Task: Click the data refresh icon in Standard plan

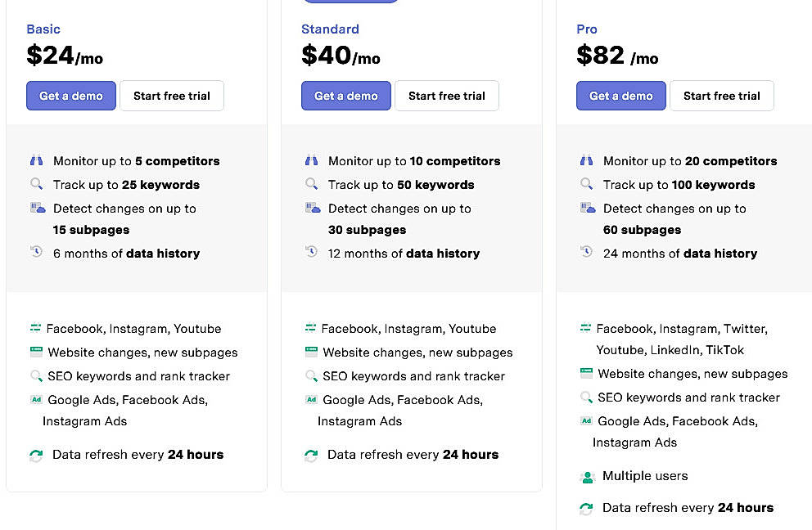Action: pos(311,454)
